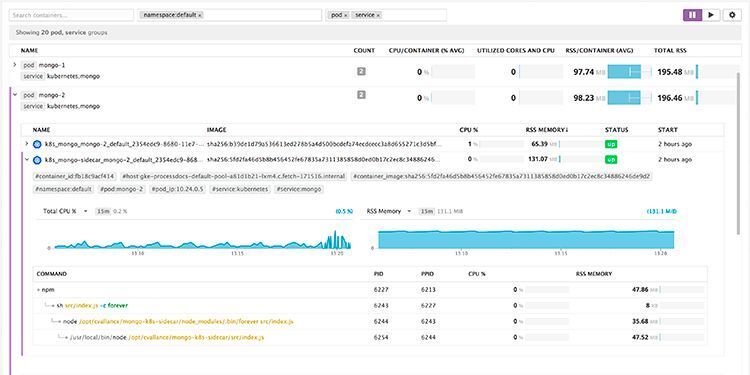Viewport: 750px width, 375px height.
Task: Click the 15m badge on CPU graph
Action: tap(102, 211)
